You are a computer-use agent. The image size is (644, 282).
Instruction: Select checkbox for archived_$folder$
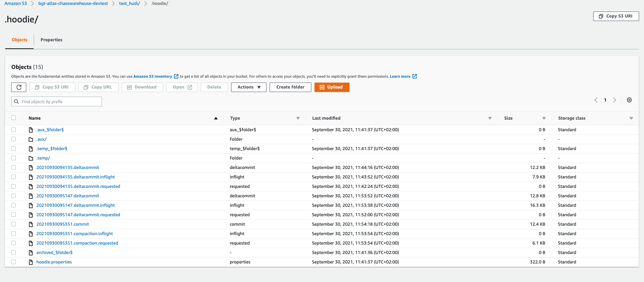point(14,252)
